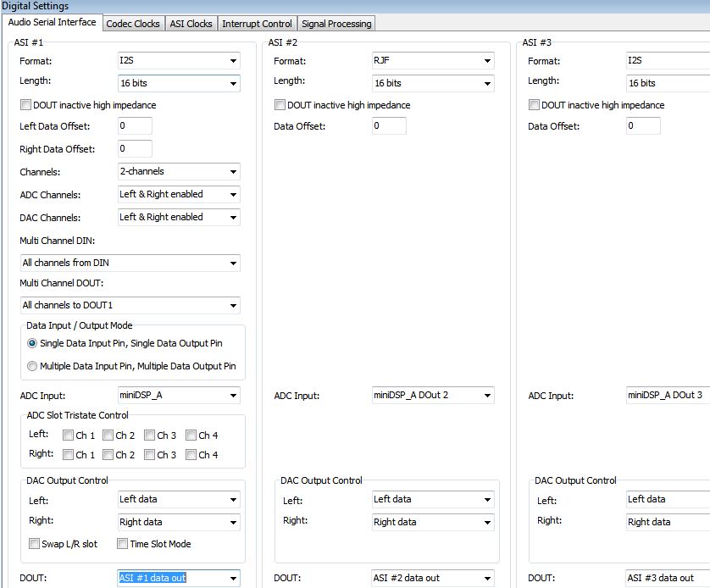Viewport: 710px width, 588px height.
Task: Switch to the Codec Clocks tab
Action: [133, 24]
